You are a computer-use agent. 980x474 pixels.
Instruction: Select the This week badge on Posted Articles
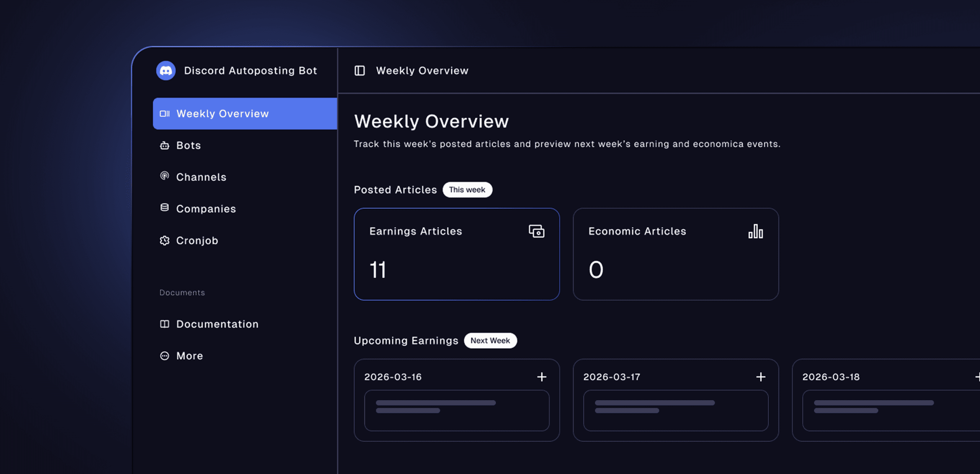467,189
